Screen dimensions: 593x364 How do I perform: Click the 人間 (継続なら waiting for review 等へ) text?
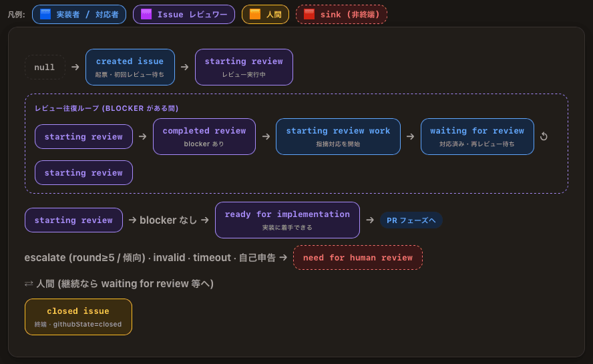[x=125, y=284]
